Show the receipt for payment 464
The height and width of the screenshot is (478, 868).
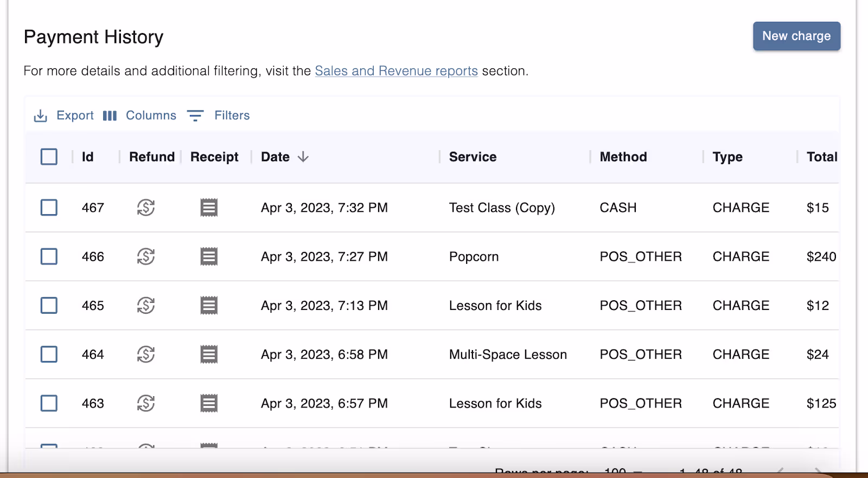click(x=209, y=354)
